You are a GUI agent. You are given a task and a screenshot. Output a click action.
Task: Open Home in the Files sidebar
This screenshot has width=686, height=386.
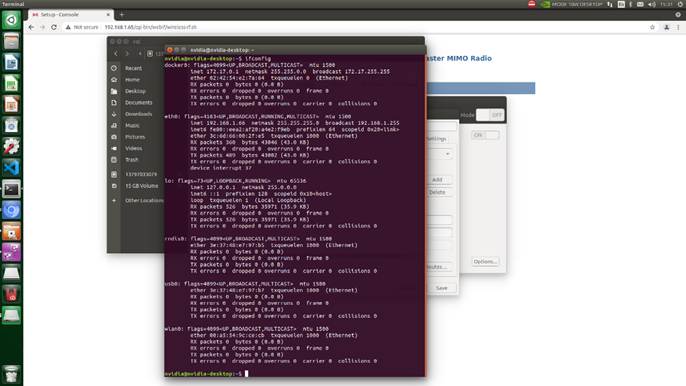click(132, 80)
